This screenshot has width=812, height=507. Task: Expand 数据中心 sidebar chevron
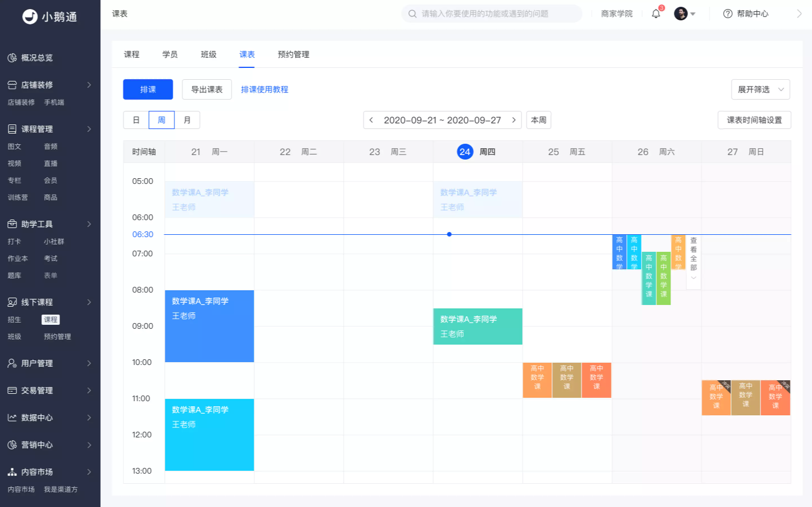pos(89,418)
